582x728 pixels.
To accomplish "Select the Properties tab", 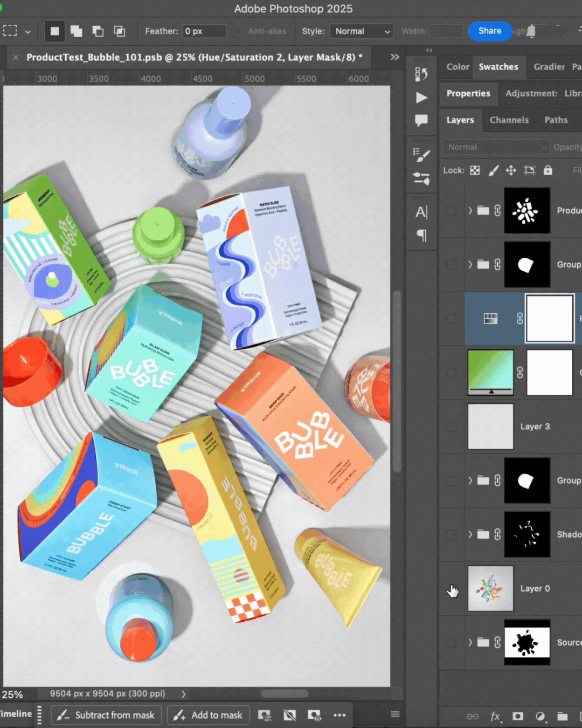I will (x=468, y=93).
